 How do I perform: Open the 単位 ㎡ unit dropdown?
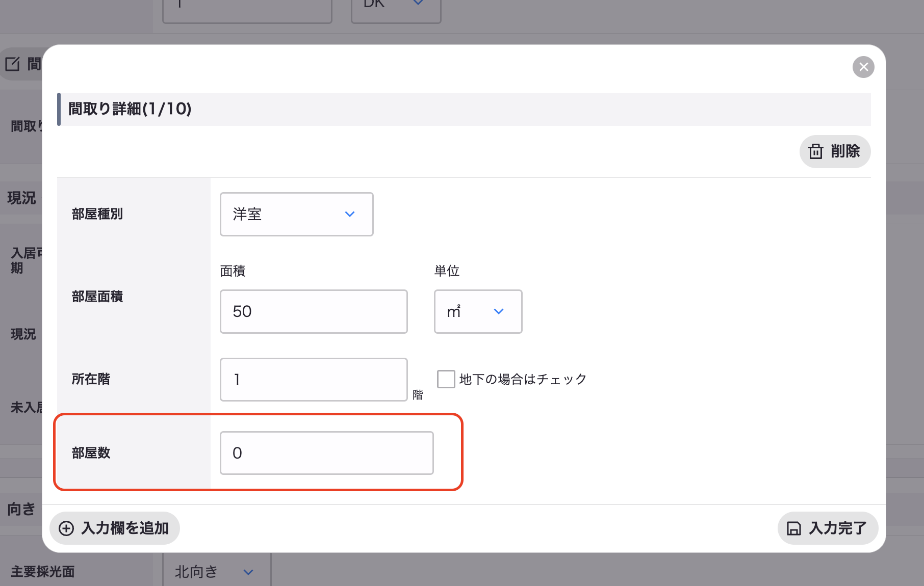tap(478, 311)
